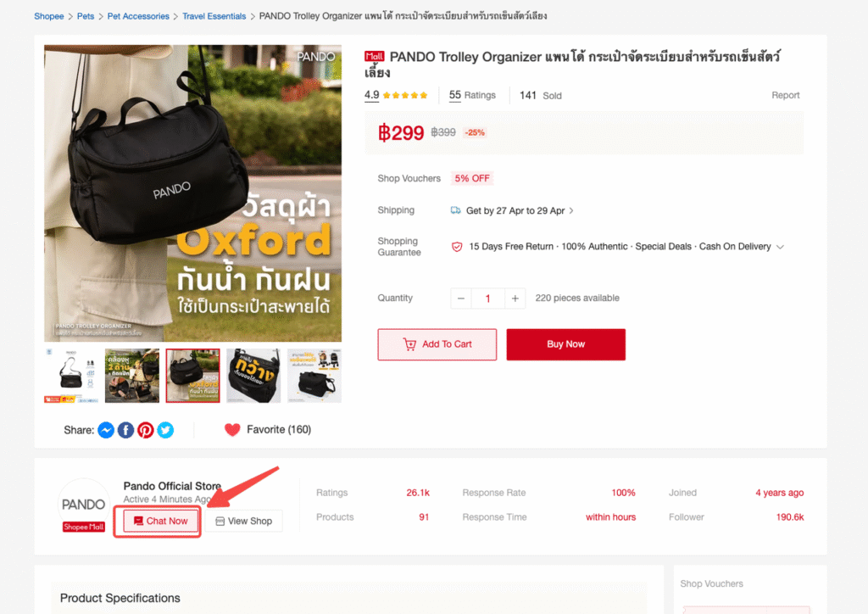Viewport: 868px width, 614px height.
Task: Decrease quantity with the minus button
Action: click(x=460, y=299)
